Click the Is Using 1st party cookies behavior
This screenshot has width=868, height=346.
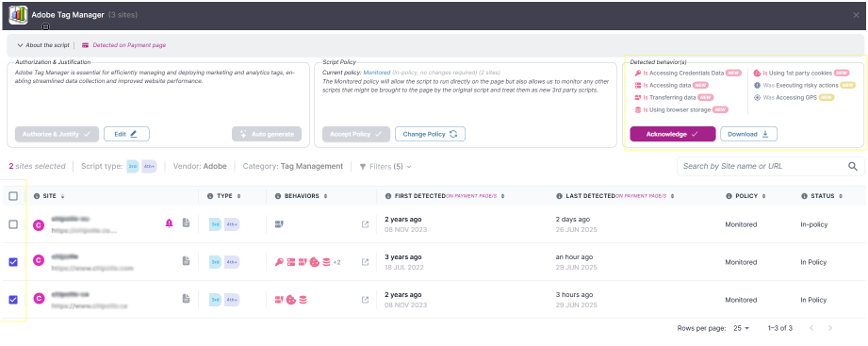click(x=801, y=73)
